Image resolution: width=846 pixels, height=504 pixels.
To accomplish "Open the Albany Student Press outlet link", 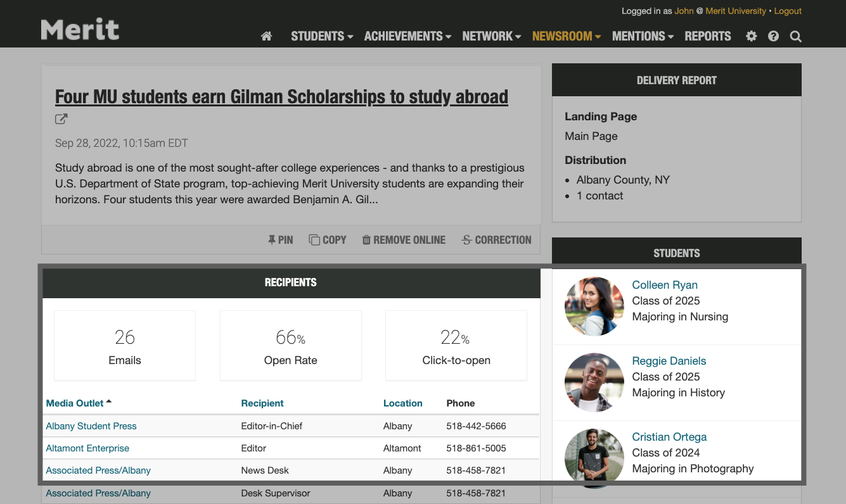I will pyautogui.click(x=91, y=425).
